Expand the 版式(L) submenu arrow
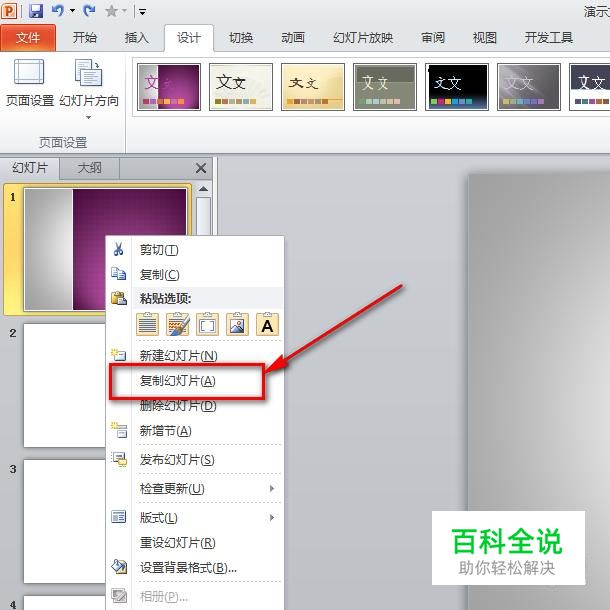This screenshot has height=610, width=610. [272, 517]
